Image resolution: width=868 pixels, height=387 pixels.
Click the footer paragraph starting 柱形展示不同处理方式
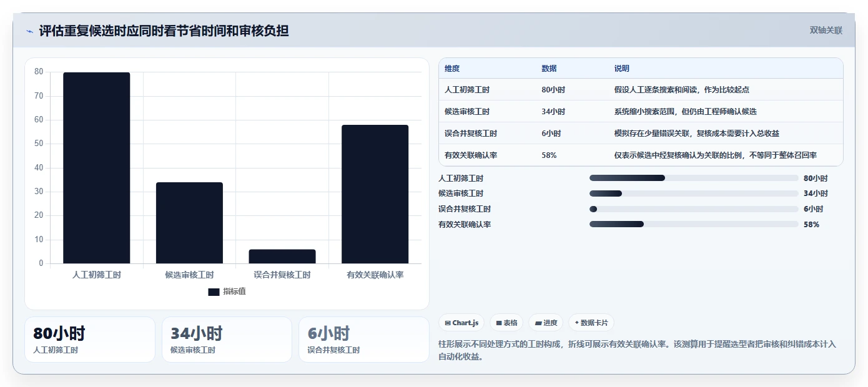[638, 350]
